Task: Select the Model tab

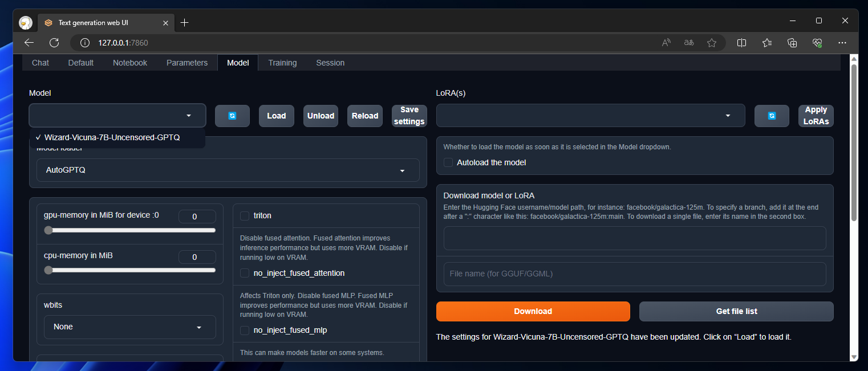Action: 238,63
